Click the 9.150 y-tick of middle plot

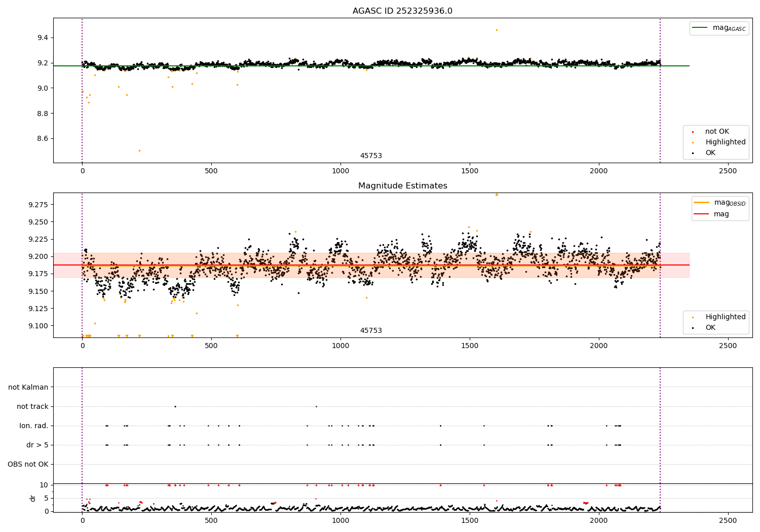coord(39,291)
